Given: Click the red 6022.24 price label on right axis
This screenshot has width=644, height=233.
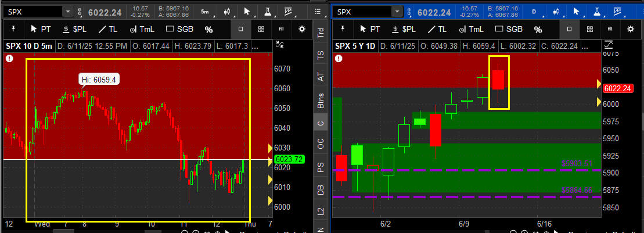Looking at the screenshot, I should point(618,88).
